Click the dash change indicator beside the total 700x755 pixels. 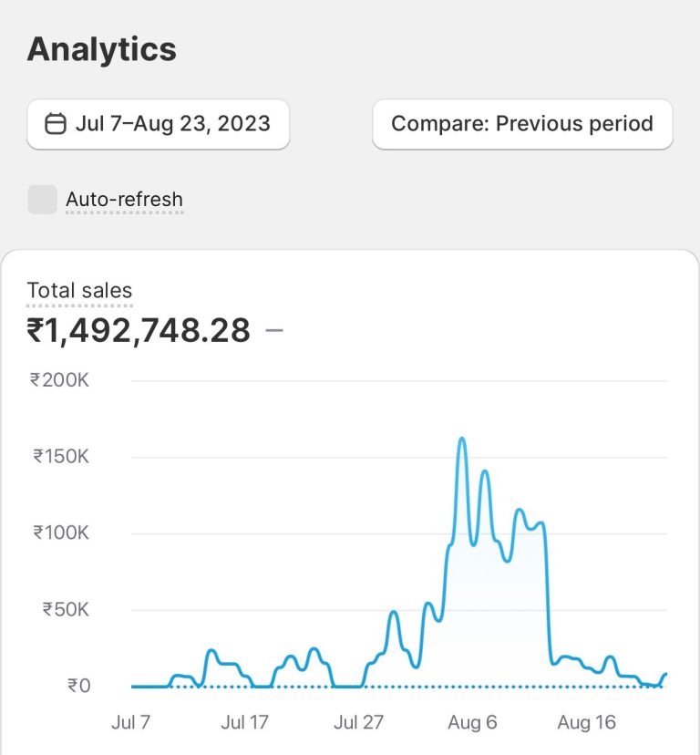[x=274, y=330]
